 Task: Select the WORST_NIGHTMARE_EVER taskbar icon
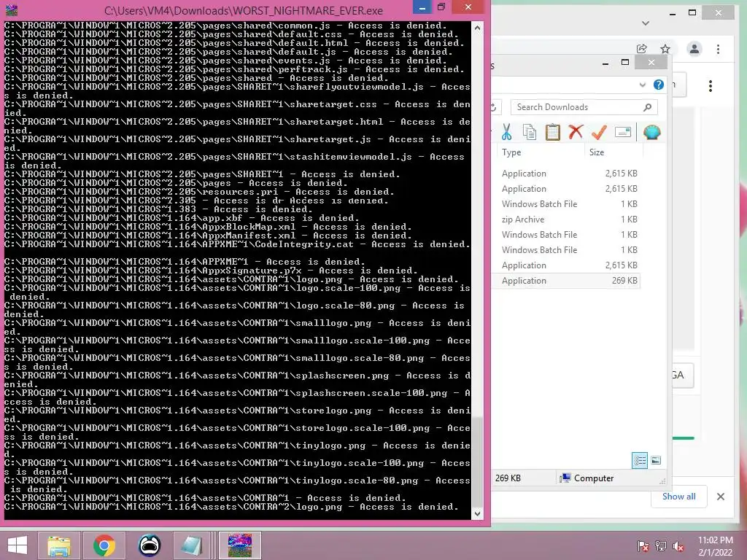(x=239, y=545)
